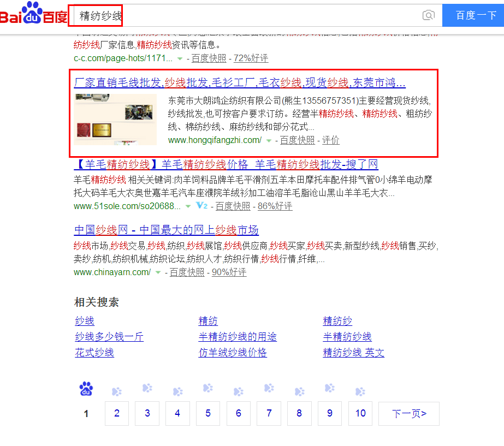
Task: Open camera image search icon
Action: [x=429, y=15]
